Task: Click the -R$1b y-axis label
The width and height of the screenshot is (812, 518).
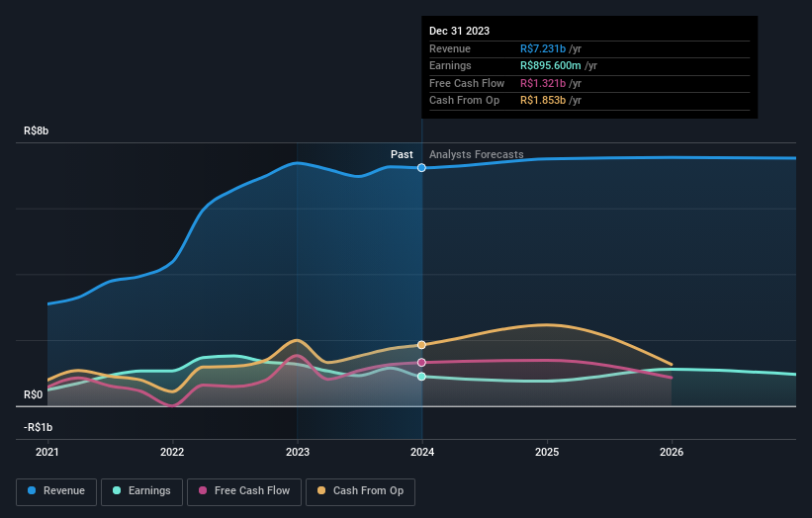Action: pos(39,427)
